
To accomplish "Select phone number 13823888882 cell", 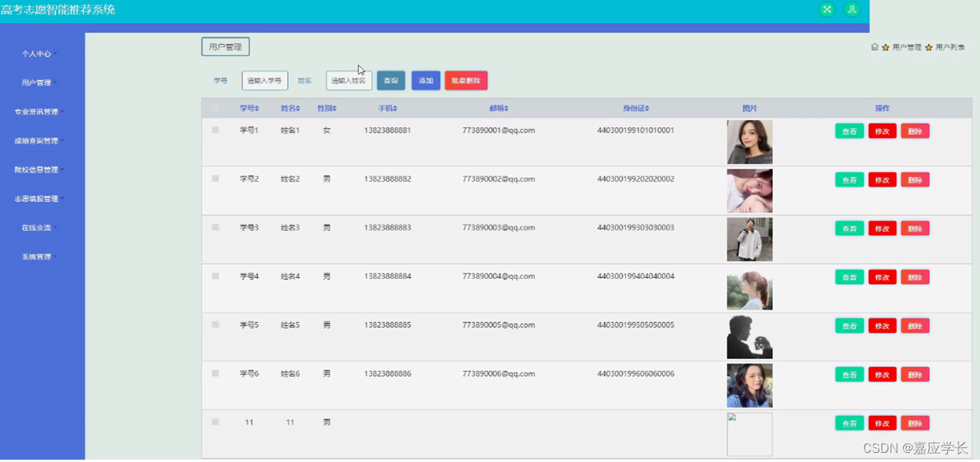I will click(x=387, y=179).
